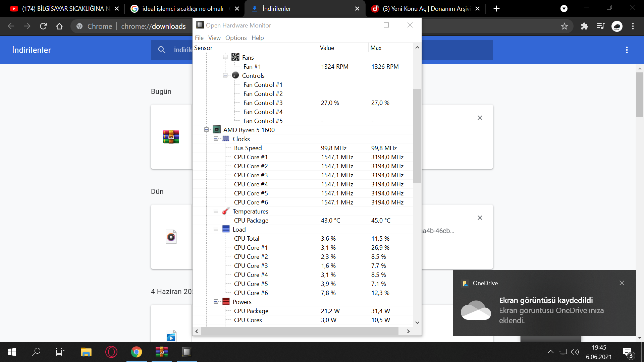Bookmark this page with the star icon
Image resolution: width=644 pixels, height=362 pixels.
coord(565,26)
